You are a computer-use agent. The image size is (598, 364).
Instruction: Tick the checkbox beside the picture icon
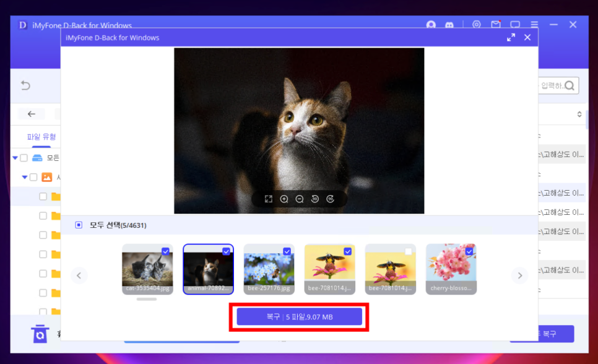(x=33, y=177)
